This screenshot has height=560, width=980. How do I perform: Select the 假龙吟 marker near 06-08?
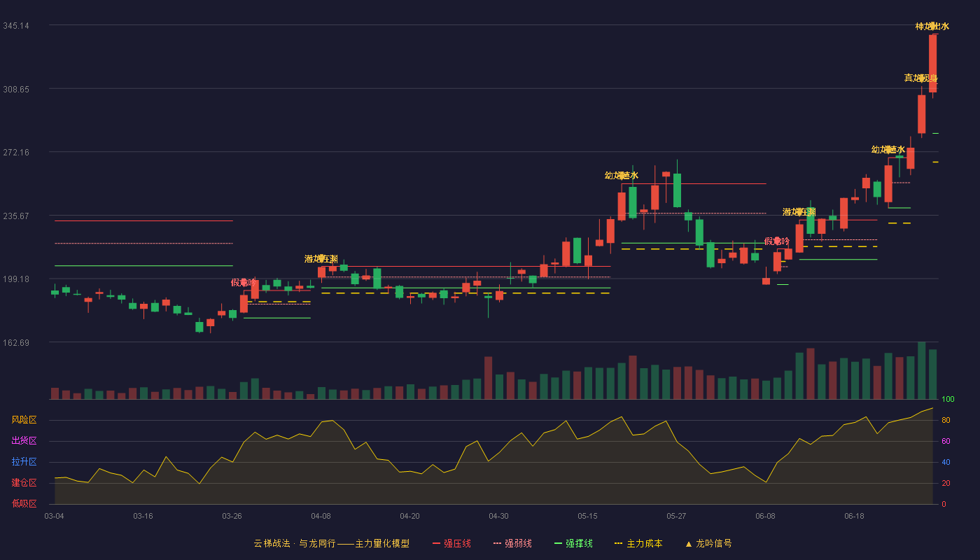click(777, 241)
